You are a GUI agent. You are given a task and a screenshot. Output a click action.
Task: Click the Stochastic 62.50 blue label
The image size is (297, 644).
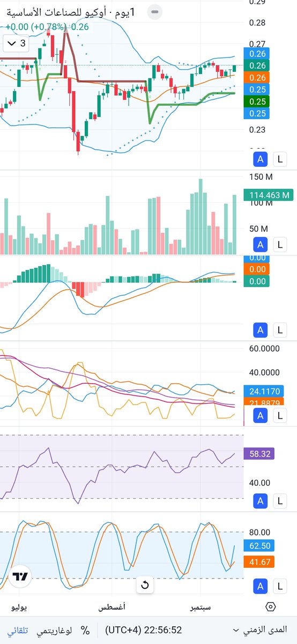pos(259,545)
